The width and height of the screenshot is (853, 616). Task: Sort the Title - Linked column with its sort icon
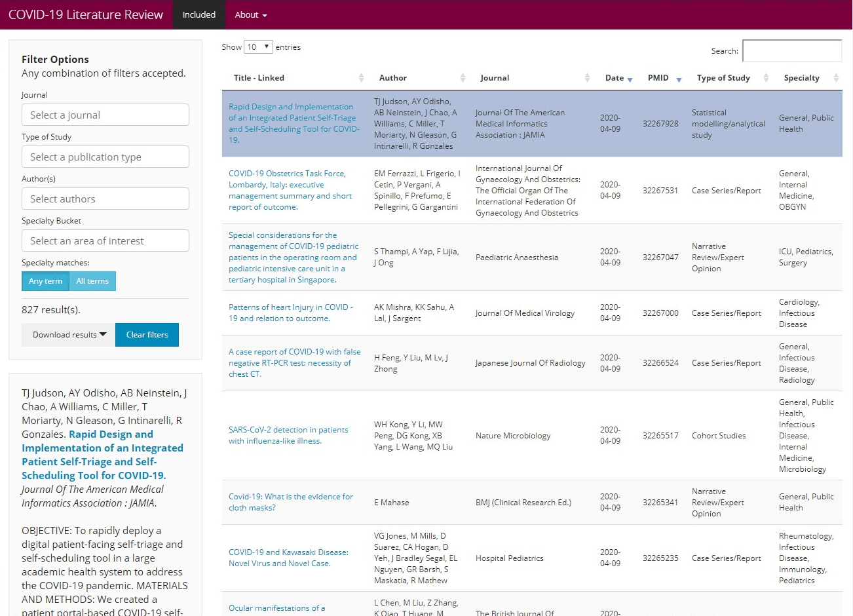360,77
